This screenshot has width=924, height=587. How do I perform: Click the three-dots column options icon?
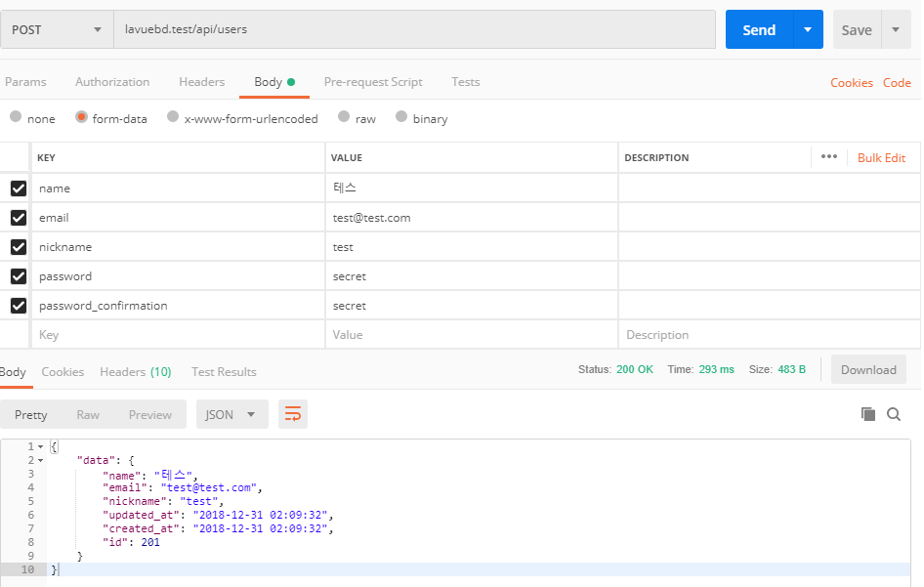(829, 157)
